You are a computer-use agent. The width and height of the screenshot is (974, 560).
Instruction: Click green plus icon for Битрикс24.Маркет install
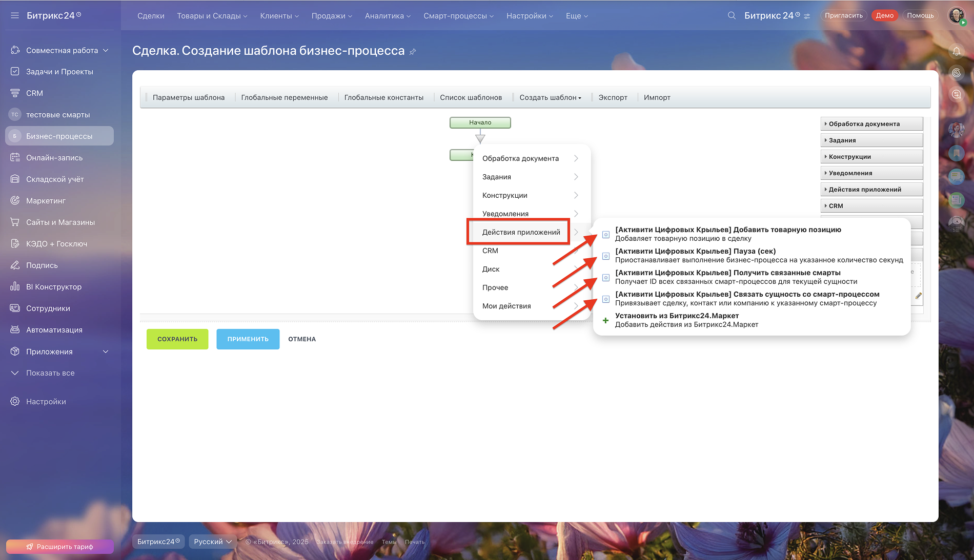(x=605, y=320)
